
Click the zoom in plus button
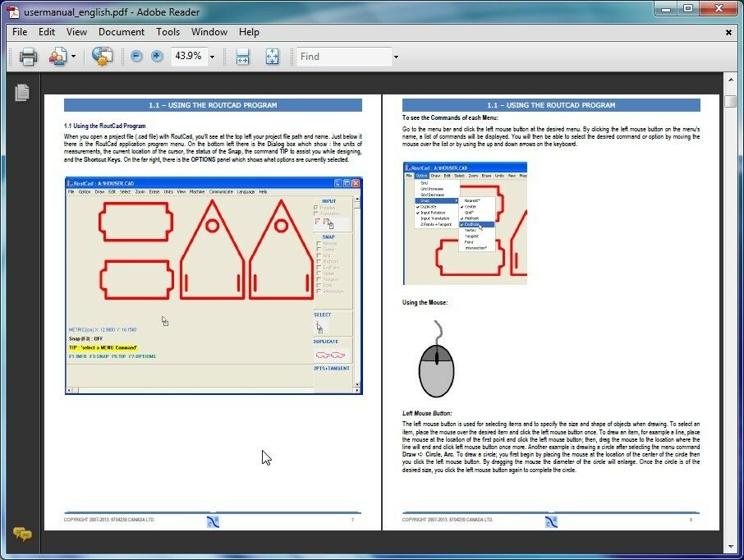[157, 57]
